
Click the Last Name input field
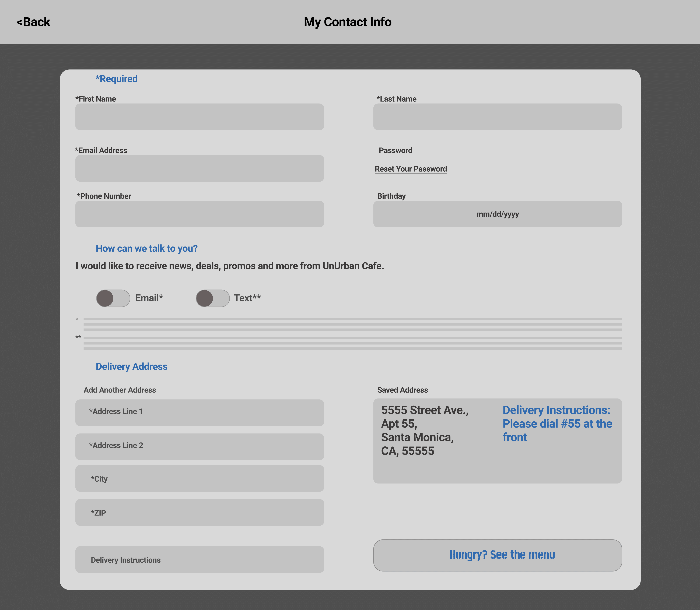tap(497, 117)
